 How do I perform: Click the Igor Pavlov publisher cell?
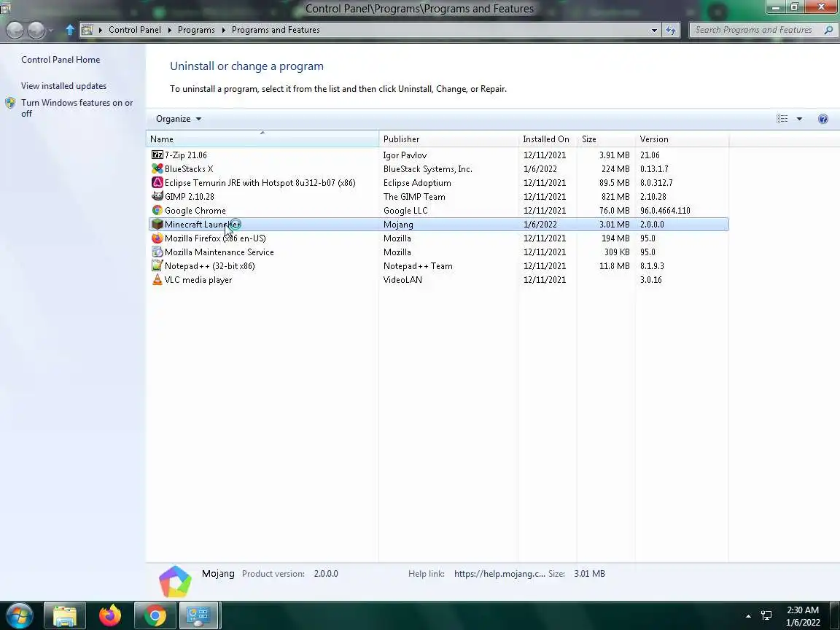click(405, 155)
